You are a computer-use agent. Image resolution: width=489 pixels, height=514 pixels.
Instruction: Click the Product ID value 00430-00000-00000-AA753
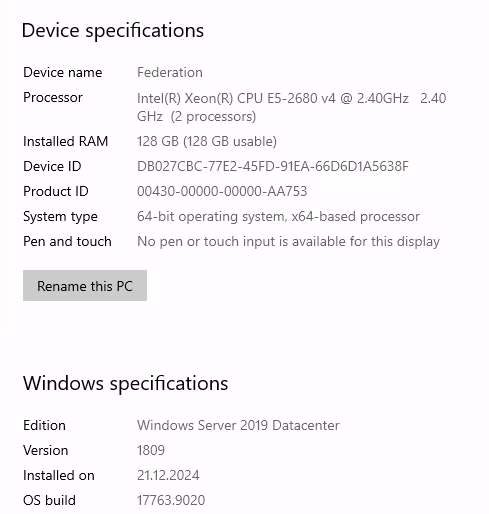(x=222, y=191)
